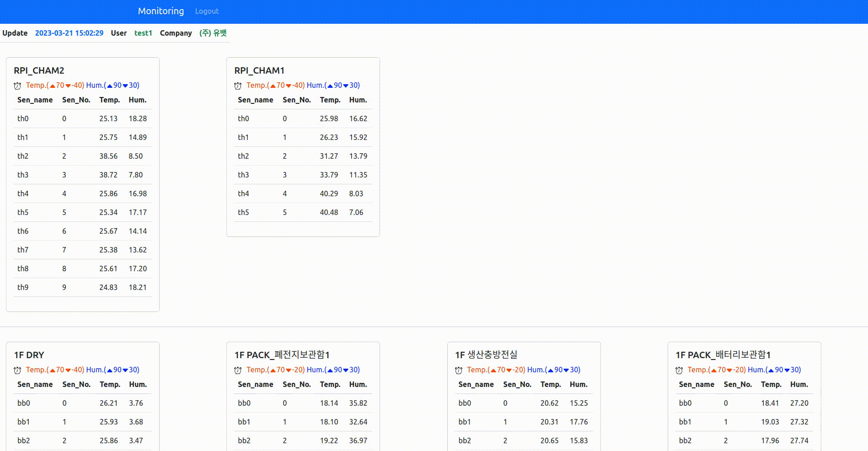Image resolution: width=868 pixels, height=451 pixels.
Task: Click the Hum. threshold text in RPI_CHAM1
Action: (x=333, y=85)
